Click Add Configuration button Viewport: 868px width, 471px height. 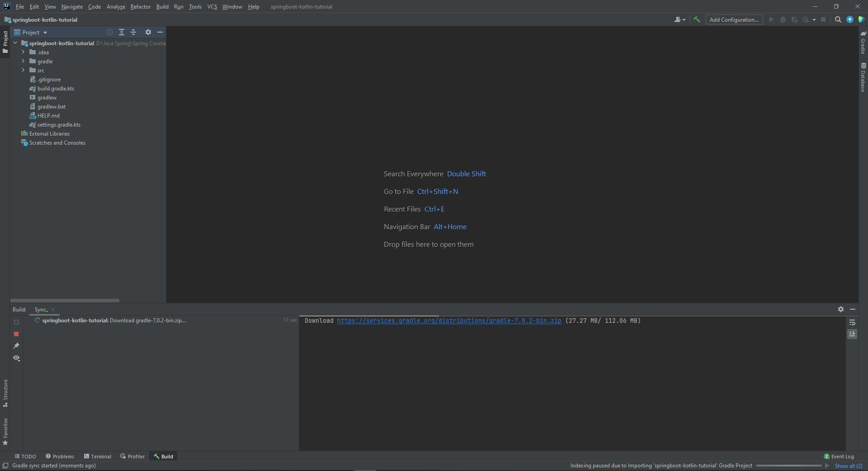(734, 19)
